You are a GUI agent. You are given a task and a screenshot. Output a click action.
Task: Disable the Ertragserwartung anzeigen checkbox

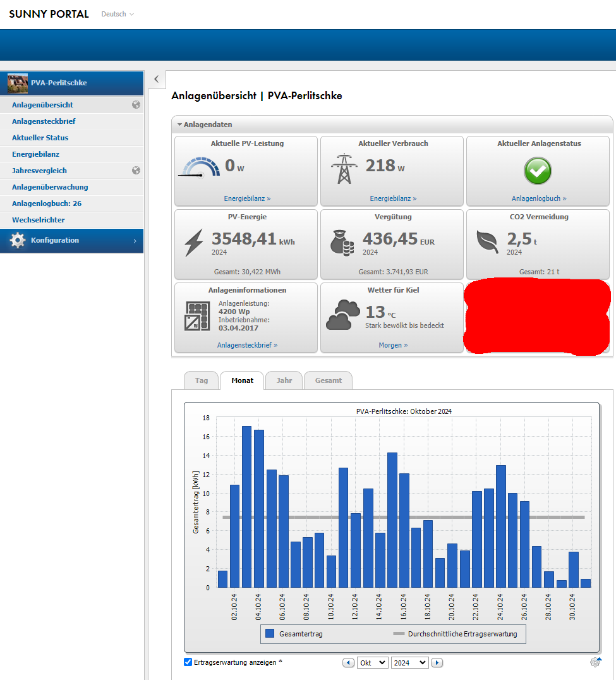(x=188, y=662)
